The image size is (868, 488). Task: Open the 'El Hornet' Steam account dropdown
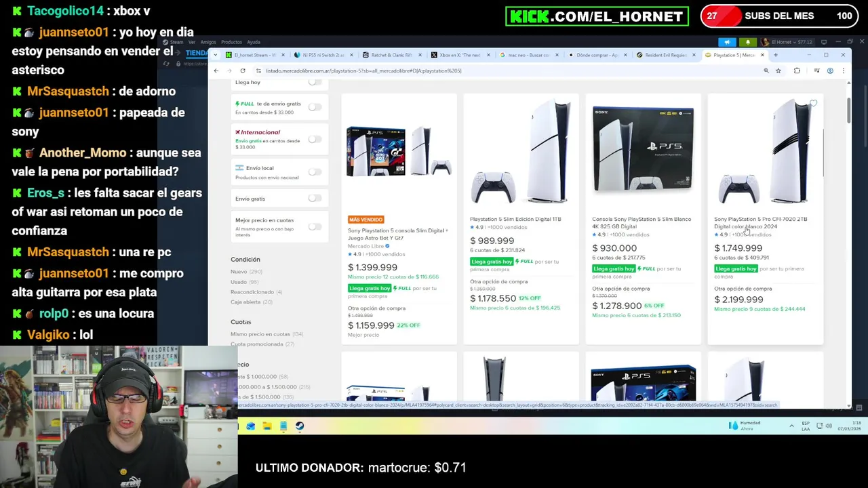point(787,42)
